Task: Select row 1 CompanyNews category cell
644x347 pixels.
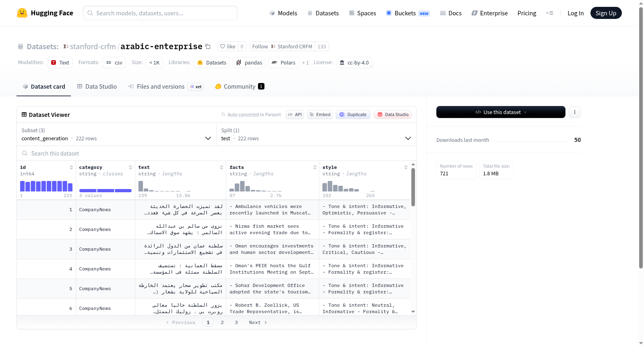Action: (105, 210)
